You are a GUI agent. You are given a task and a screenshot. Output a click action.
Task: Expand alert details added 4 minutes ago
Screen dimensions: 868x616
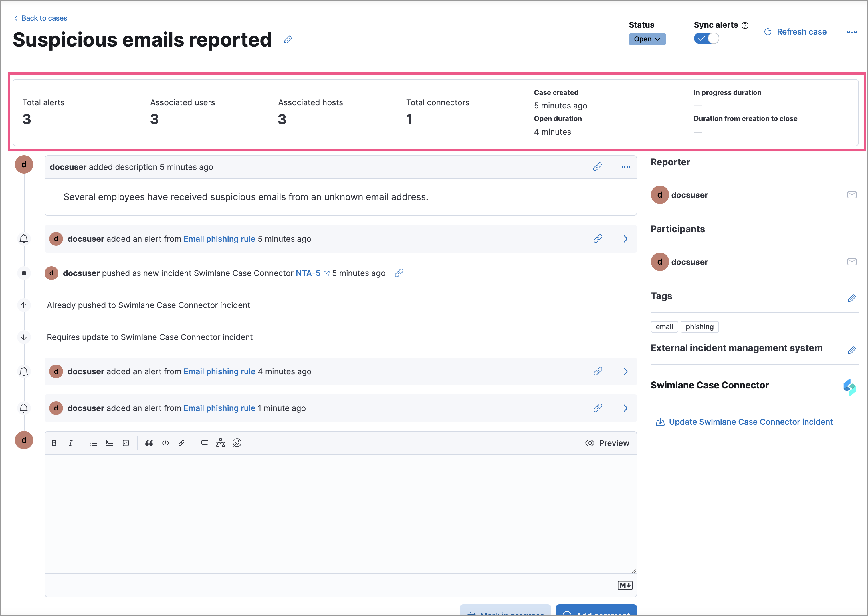click(626, 372)
